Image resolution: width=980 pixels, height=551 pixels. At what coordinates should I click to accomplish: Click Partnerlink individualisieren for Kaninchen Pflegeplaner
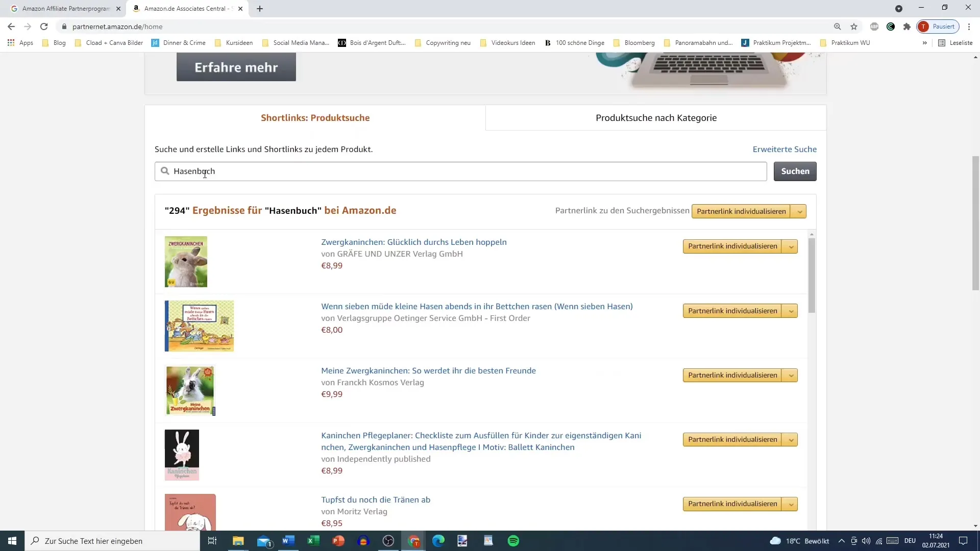point(732,439)
